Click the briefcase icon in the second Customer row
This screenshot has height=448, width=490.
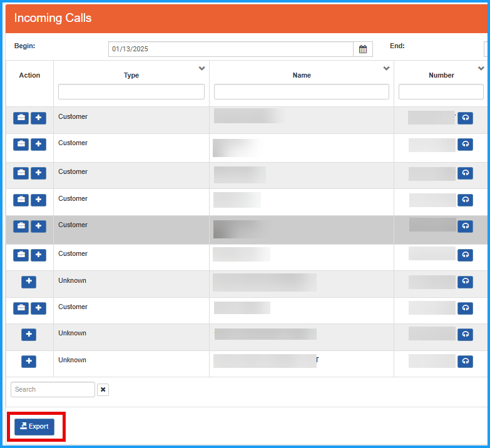(21, 145)
